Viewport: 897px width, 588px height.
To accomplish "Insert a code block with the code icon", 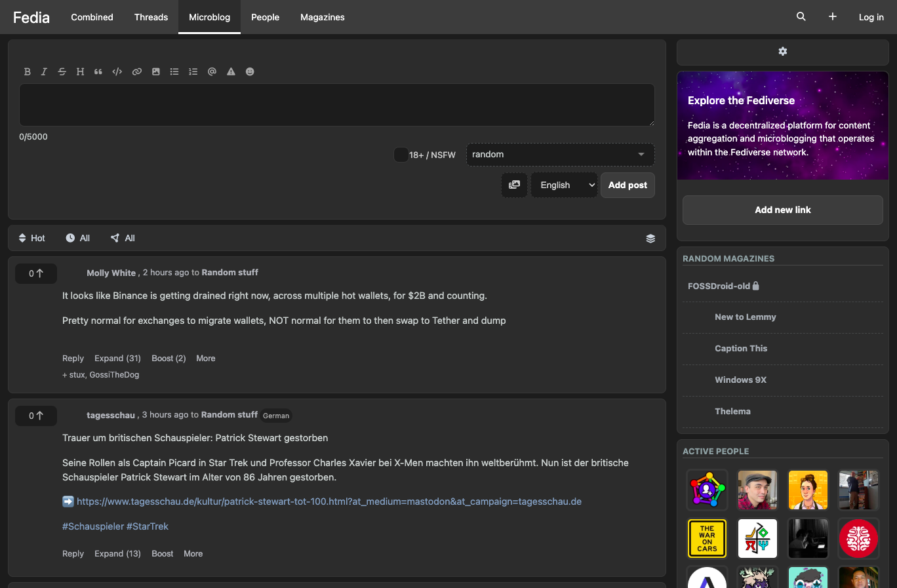I will (117, 72).
